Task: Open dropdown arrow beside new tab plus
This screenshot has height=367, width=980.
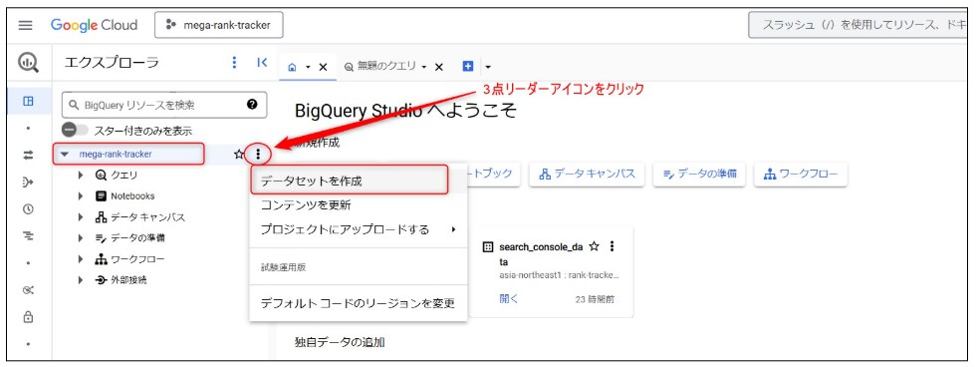Action: point(488,67)
